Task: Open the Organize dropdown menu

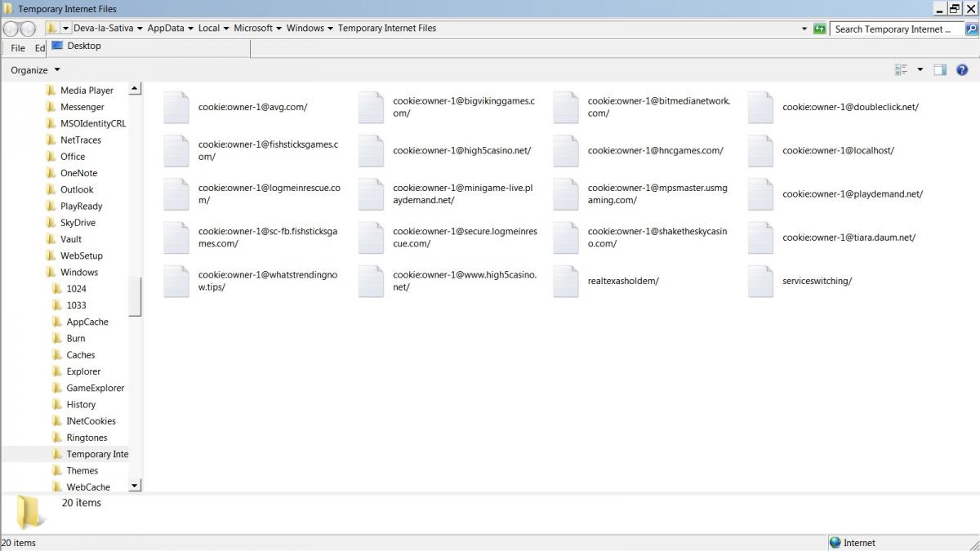Action: 35,70
